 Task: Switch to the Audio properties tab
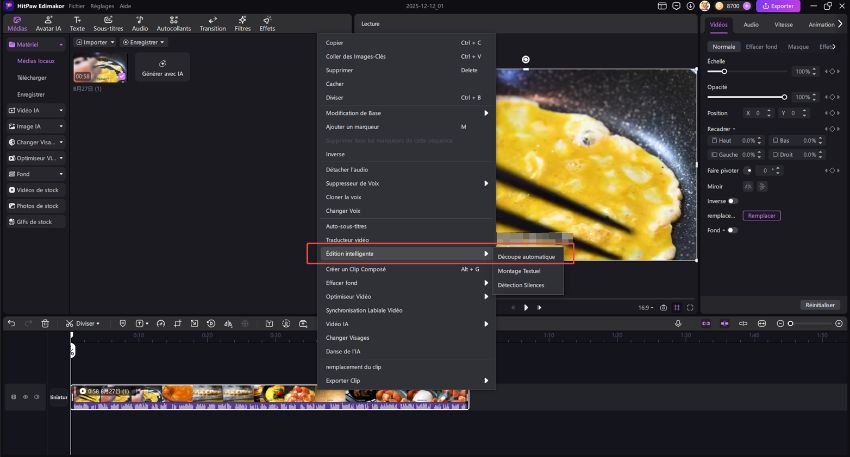click(x=751, y=25)
